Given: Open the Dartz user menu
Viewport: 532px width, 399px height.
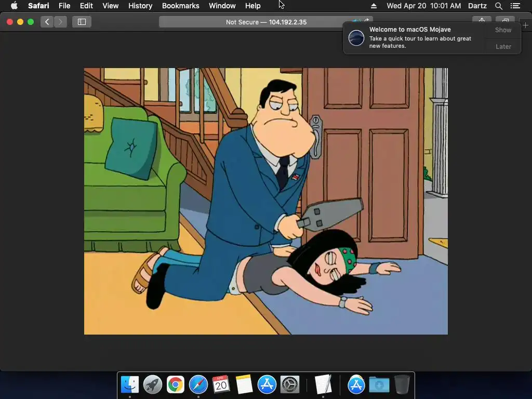Looking at the screenshot, I should [477, 5].
